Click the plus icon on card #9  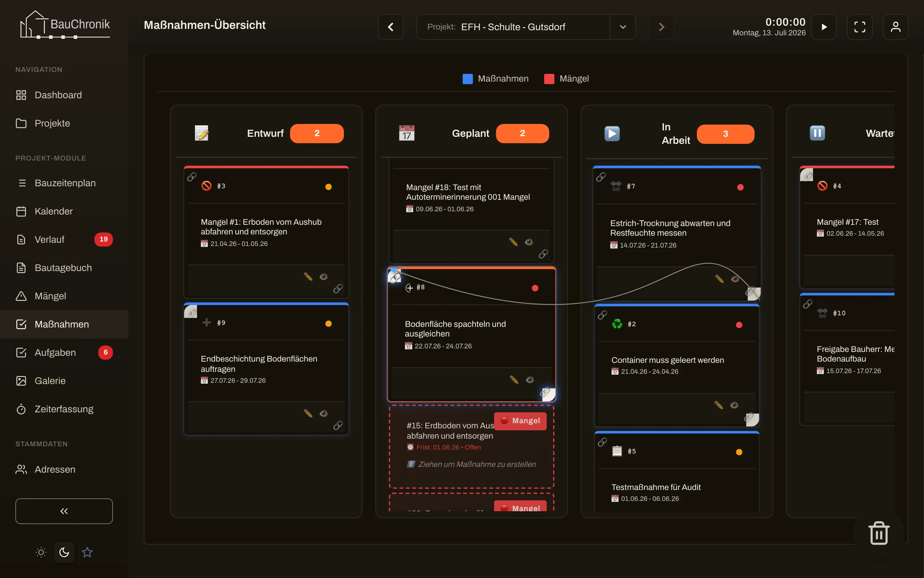click(207, 322)
